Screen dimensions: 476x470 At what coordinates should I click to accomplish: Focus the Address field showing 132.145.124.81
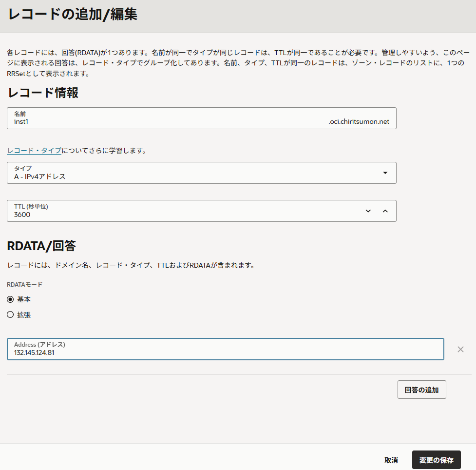coord(224,352)
